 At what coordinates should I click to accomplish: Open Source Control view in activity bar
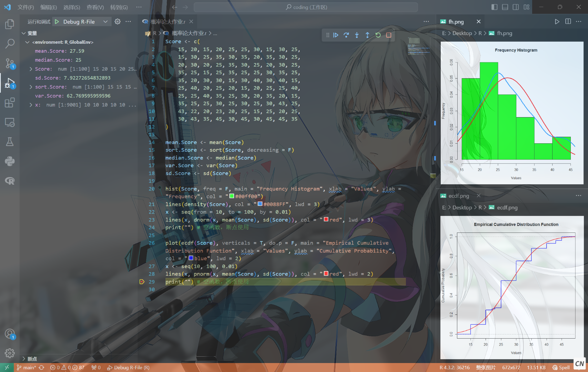(10, 63)
